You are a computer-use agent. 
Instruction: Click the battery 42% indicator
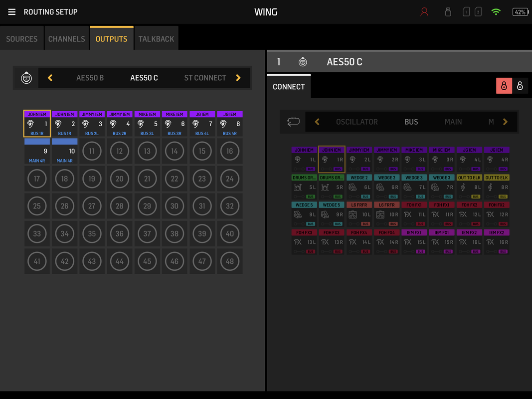point(521,12)
